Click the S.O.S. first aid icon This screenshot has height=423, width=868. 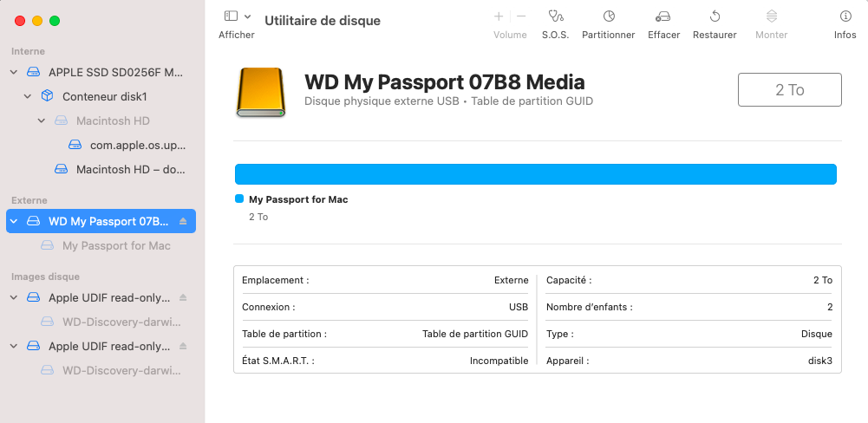(555, 16)
